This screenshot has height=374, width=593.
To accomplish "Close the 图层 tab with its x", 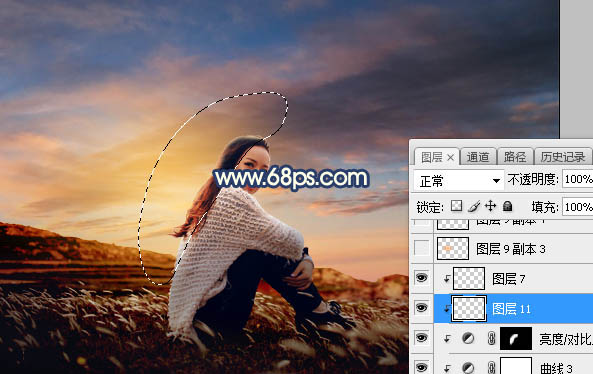I will pyautogui.click(x=450, y=158).
